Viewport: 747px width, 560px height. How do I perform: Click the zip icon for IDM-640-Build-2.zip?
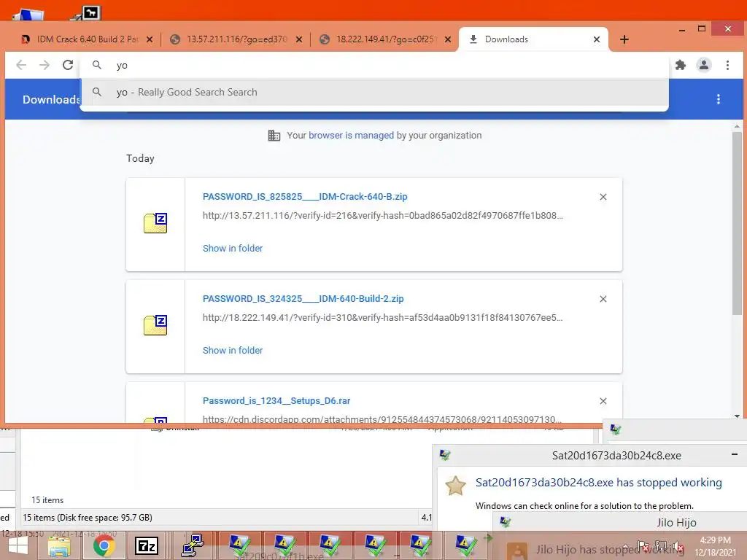click(155, 325)
